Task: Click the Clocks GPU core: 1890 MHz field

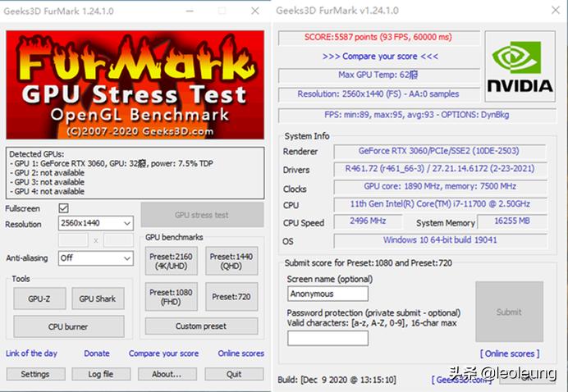Action: (439, 187)
